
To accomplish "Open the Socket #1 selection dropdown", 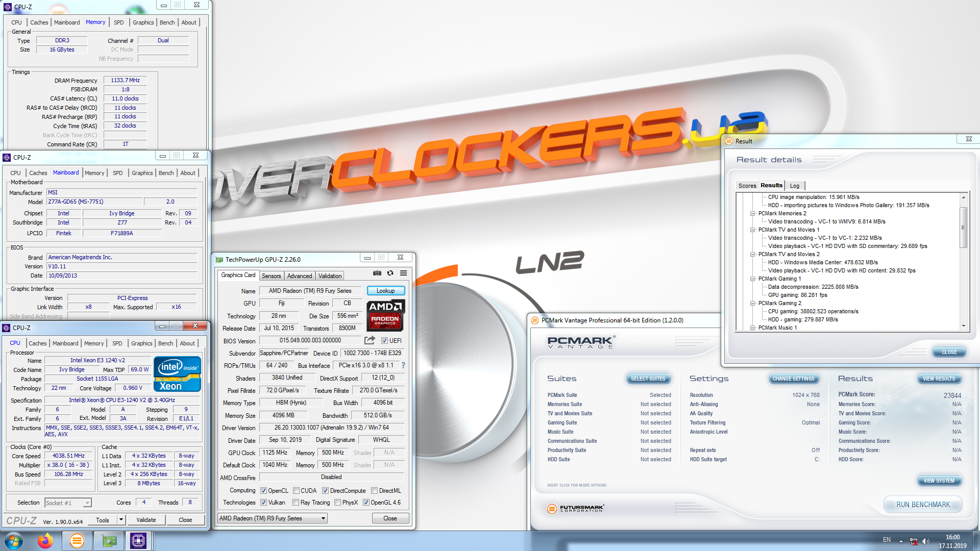I will tap(68, 503).
